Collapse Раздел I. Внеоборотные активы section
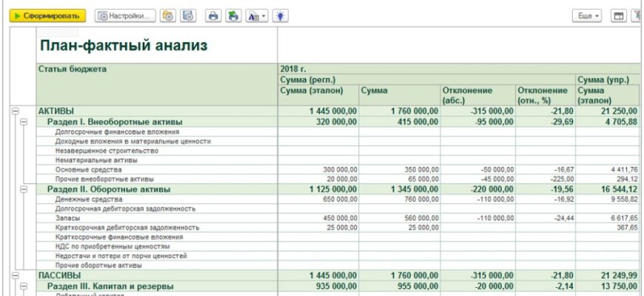Viewport: 644px width, 296px height. (24, 121)
